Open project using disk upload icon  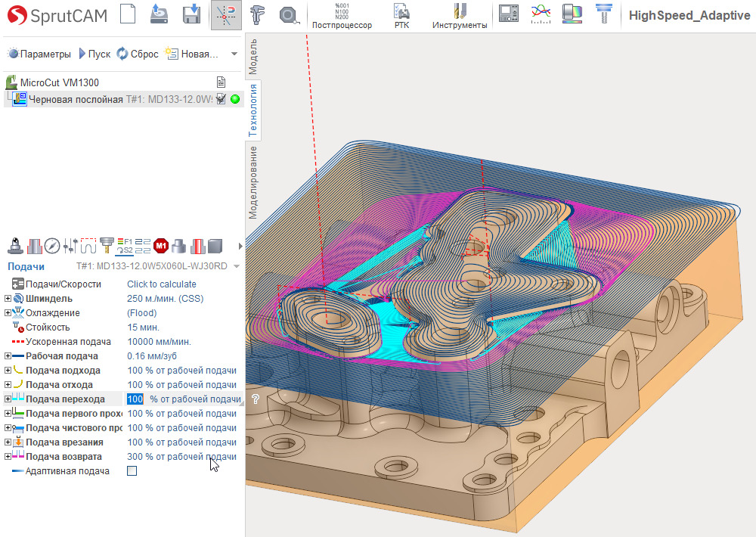click(159, 14)
